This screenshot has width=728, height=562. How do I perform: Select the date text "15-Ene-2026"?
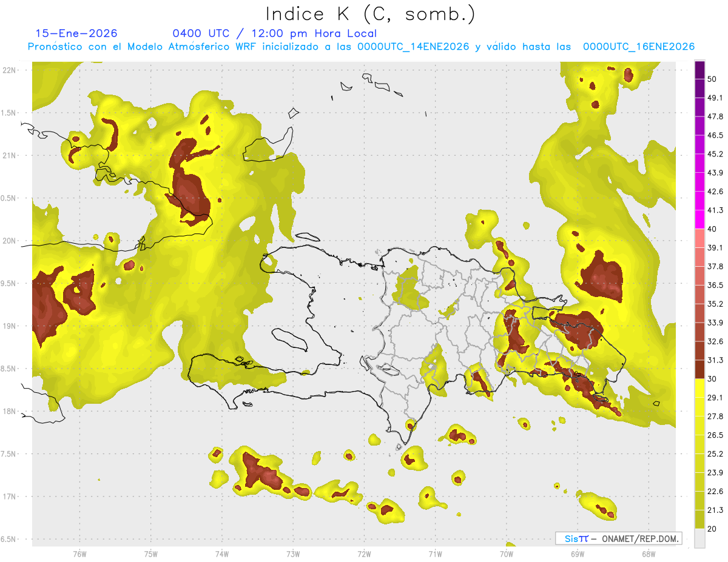76,33
